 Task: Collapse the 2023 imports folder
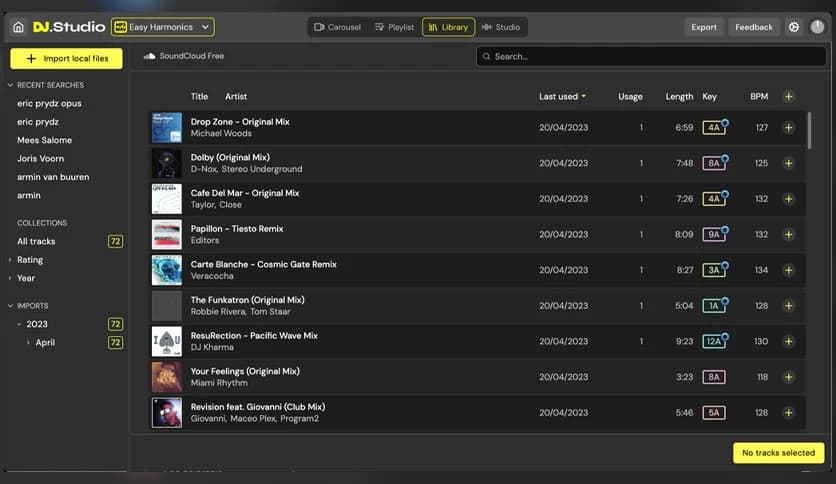point(19,324)
